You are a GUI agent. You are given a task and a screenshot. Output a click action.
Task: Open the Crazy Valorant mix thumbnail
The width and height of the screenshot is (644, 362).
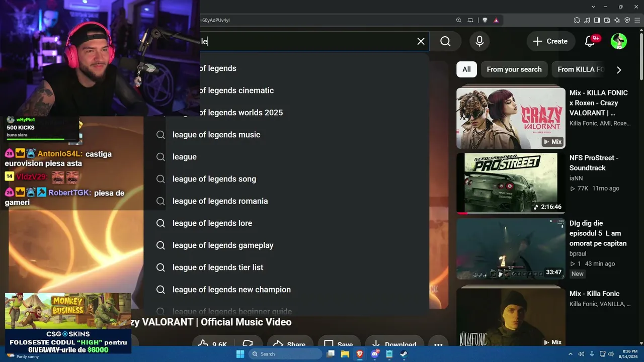click(511, 118)
